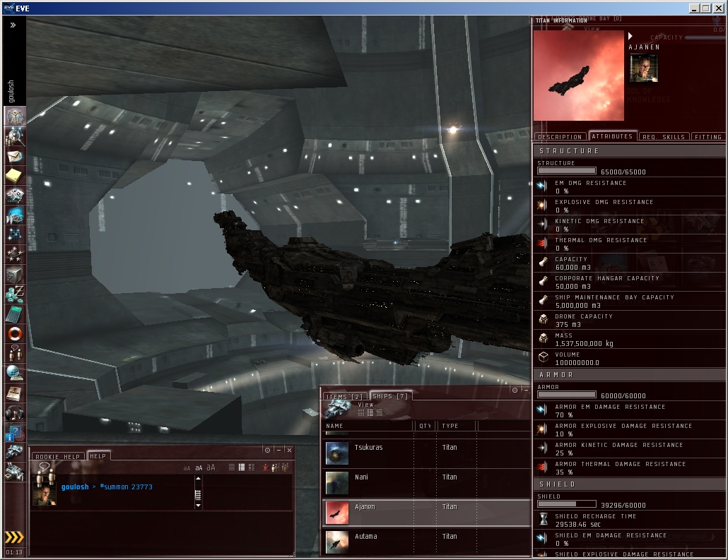Select the Nani Titan ship row
The image size is (728, 560).
(x=426, y=483)
